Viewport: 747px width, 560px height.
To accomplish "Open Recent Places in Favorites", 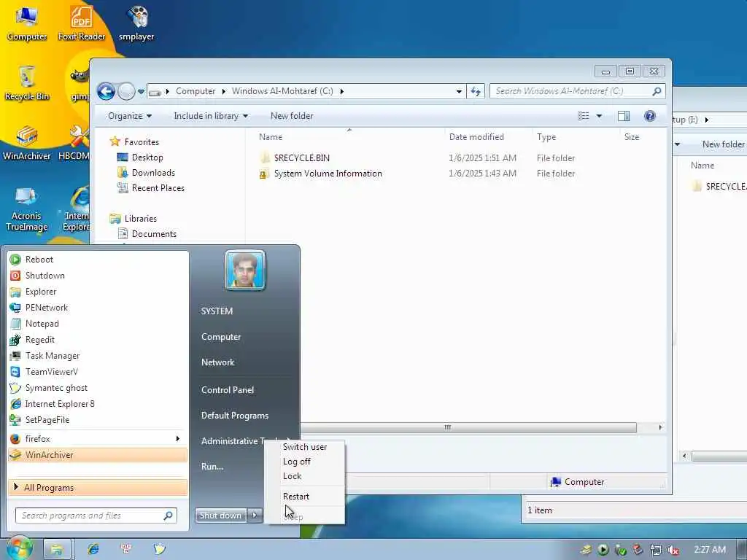I will tap(158, 188).
